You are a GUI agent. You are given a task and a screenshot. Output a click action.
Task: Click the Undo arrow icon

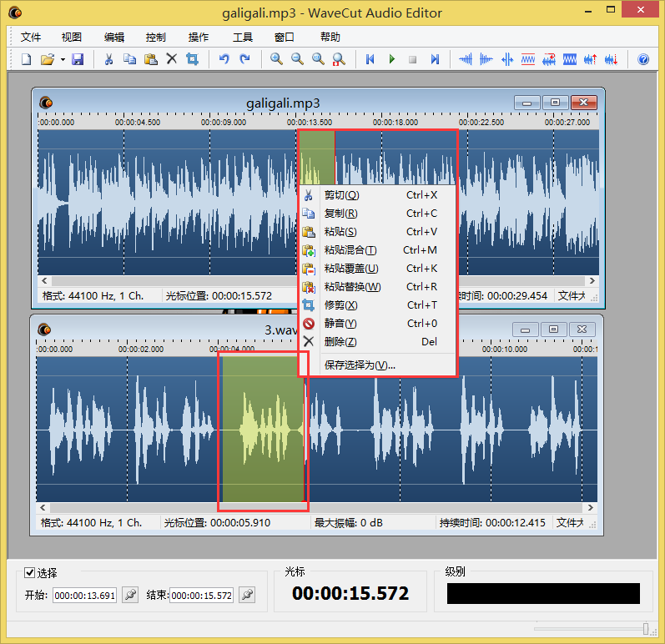[x=224, y=59]
